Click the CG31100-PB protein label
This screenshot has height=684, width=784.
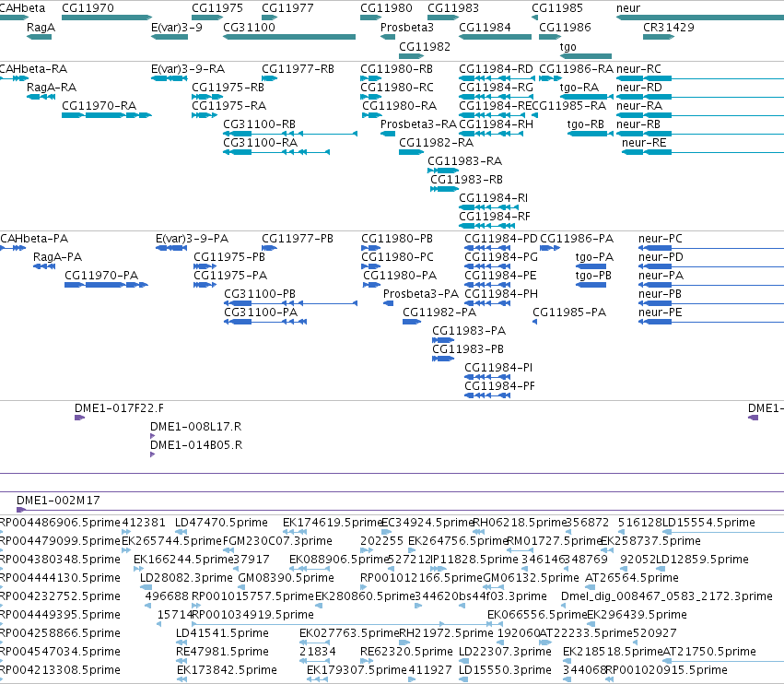[260, 294]
